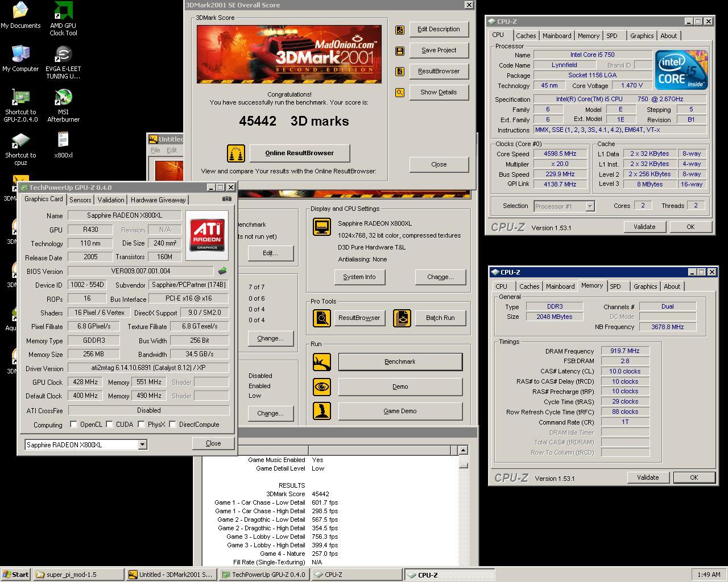
Task: Click Change button under display settings
Action: click(440, 277)
